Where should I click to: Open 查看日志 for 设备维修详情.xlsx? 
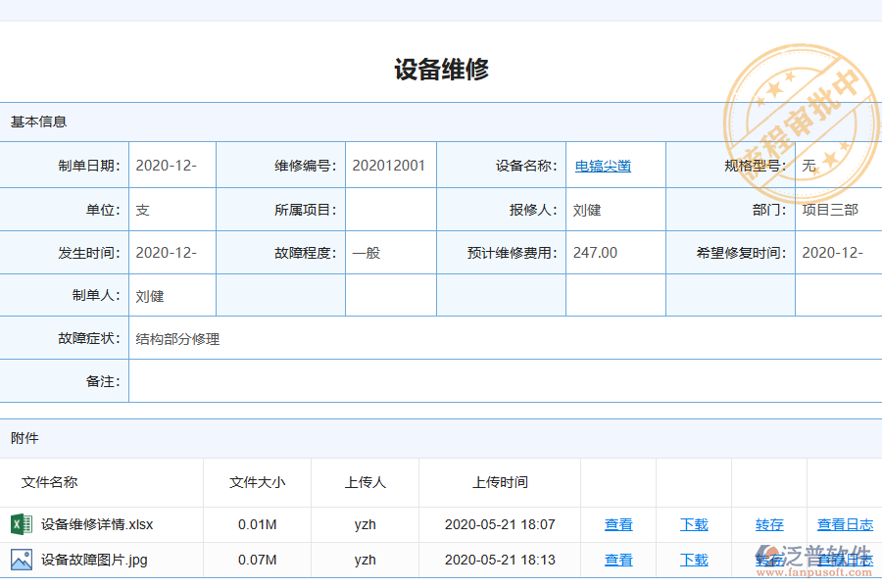tap(844, 524)
